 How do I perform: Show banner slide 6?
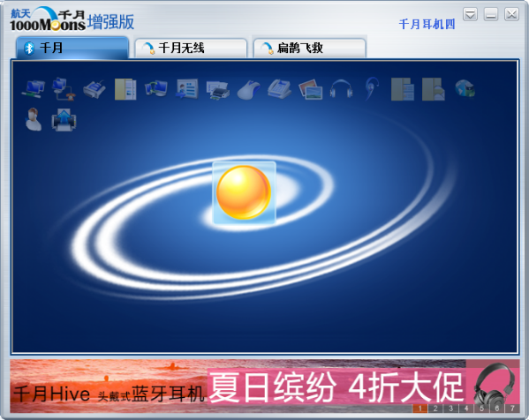pyautogui.click(x=497, y=409)
